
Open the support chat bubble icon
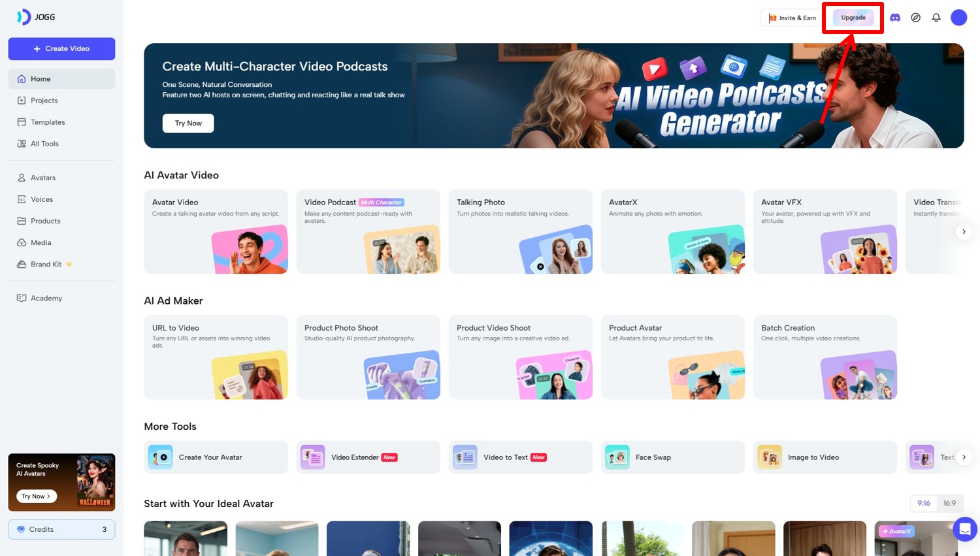(964, 529)
